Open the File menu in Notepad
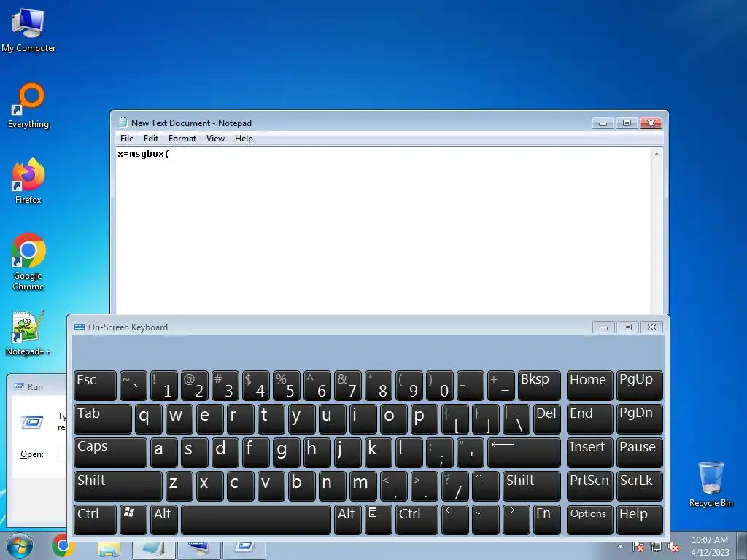The width and height of the screenshot is (747, 560). [x=127, y=139]
